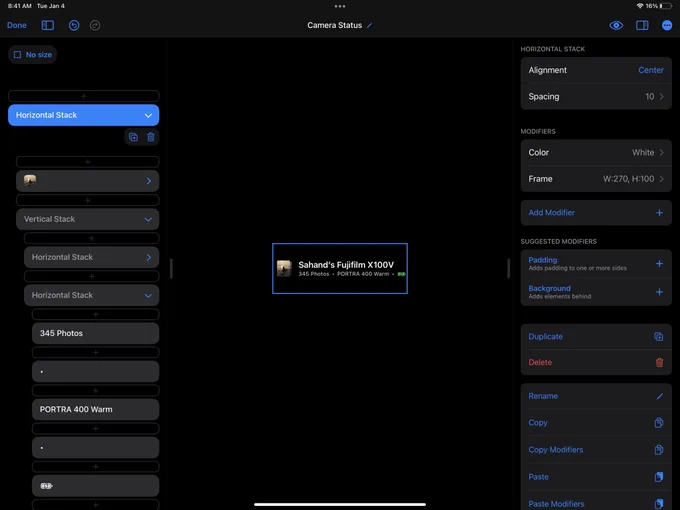Select the dot separator above PORTRA 400 Warm
This screenshot has height=510, width=680.
(x=95, y=371)
